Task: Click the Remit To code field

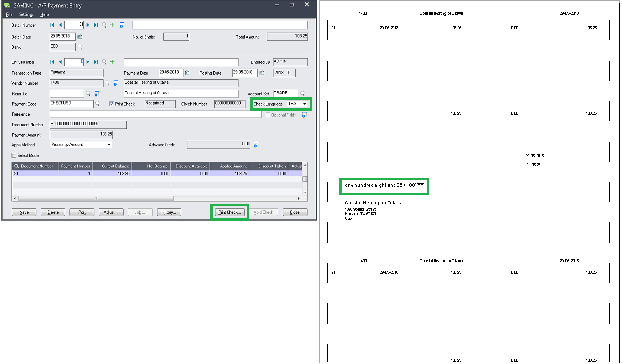Action: [67, 93]
